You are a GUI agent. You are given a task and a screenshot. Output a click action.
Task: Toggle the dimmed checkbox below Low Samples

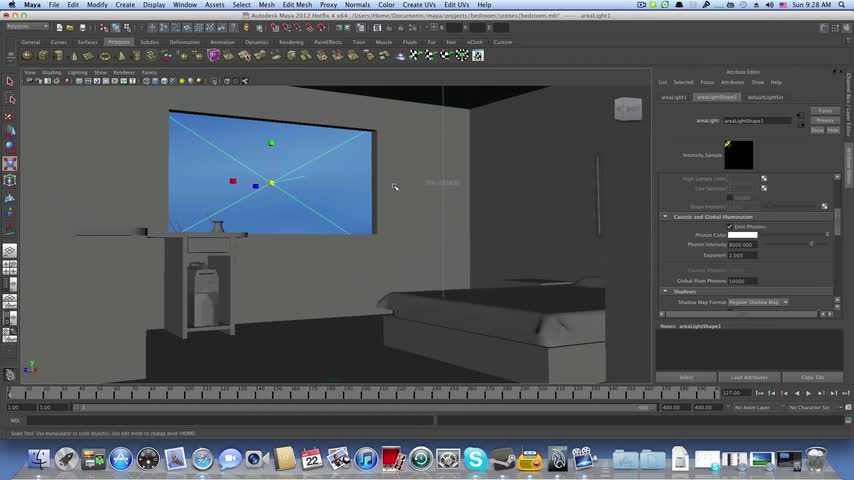pyautogui.click(x=730, y=197)
